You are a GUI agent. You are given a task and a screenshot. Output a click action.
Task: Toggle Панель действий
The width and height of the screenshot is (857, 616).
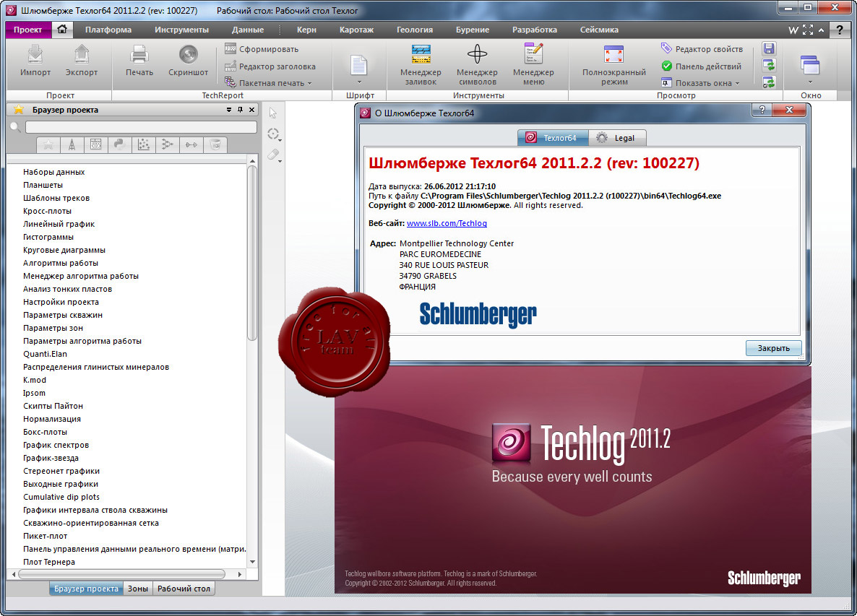[x=702, y=66]
